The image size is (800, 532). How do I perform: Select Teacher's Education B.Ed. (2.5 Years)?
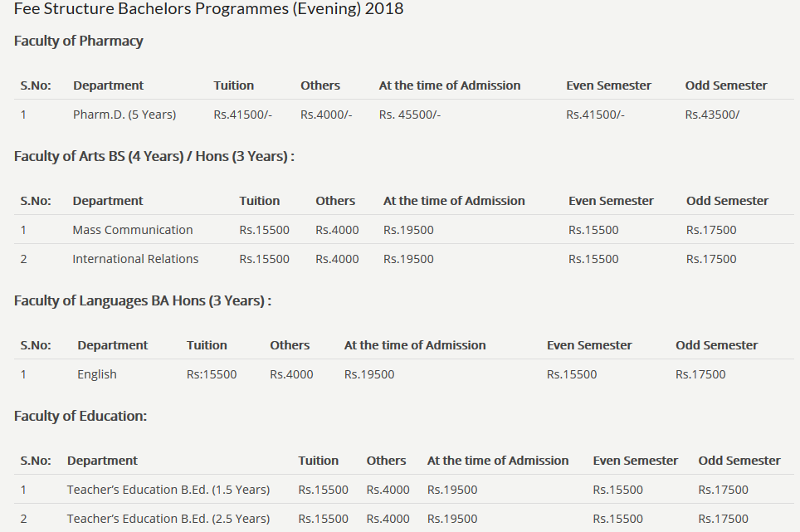point(168,519)
